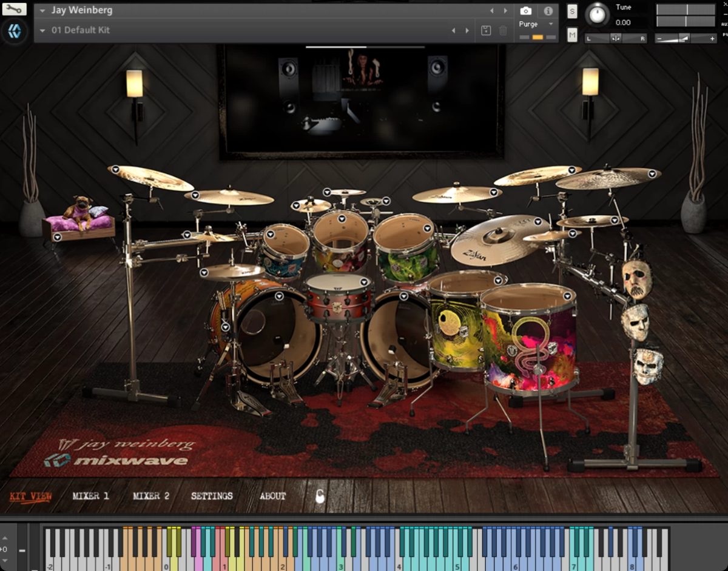The width and height of the screenshot is (728, 571).
Task: Open the Purge dropdown menu
Action: click(x=551, y=24)
